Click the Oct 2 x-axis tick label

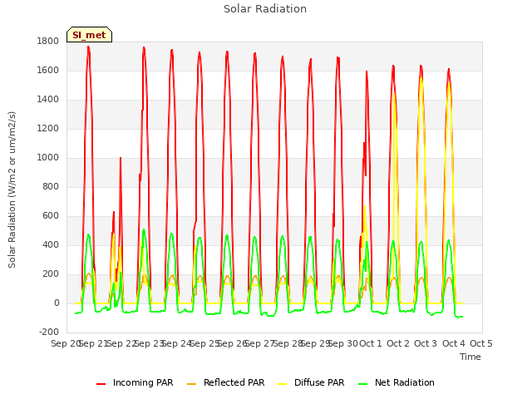pyautogui.click(x=398, y=343)
